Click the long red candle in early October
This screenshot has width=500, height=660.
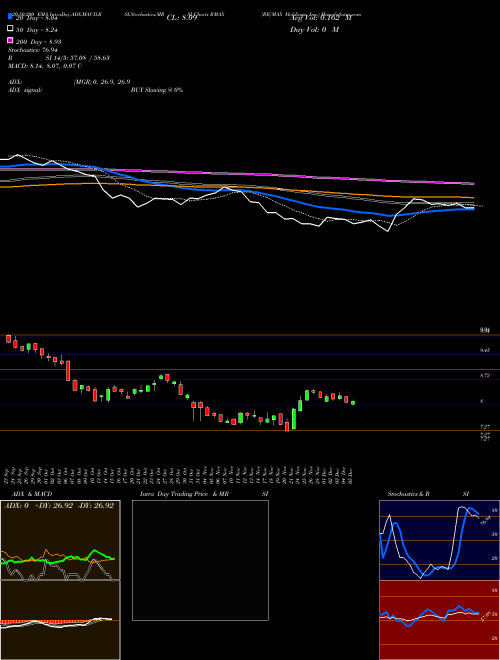coord(68,371)
